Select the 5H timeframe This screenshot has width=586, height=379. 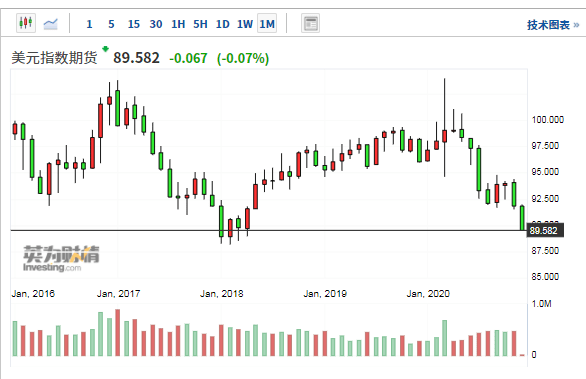coord(200,24)
